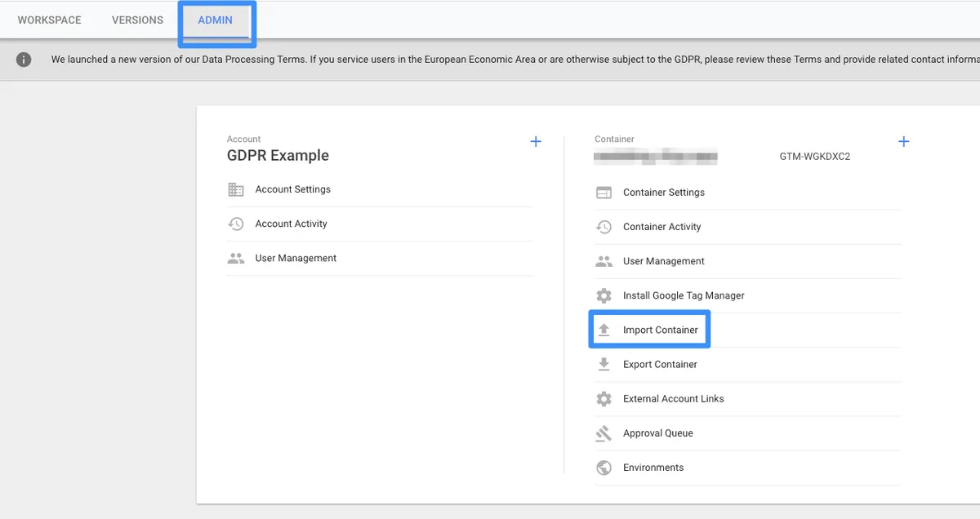Click the account User Management people icon
The image size is (980, 519).
[236, 258]
